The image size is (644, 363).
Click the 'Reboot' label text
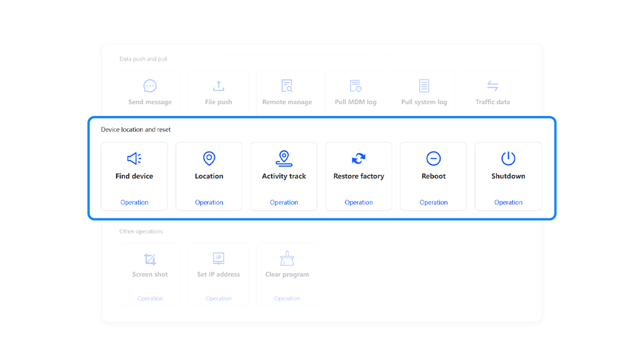click(433, 176)
